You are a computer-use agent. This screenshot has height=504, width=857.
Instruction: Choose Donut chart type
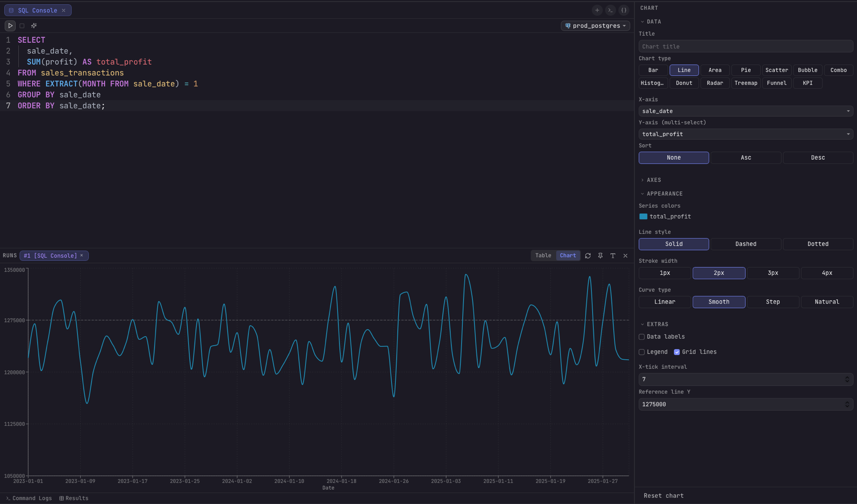pyautogui.click(x=684, y=83)
